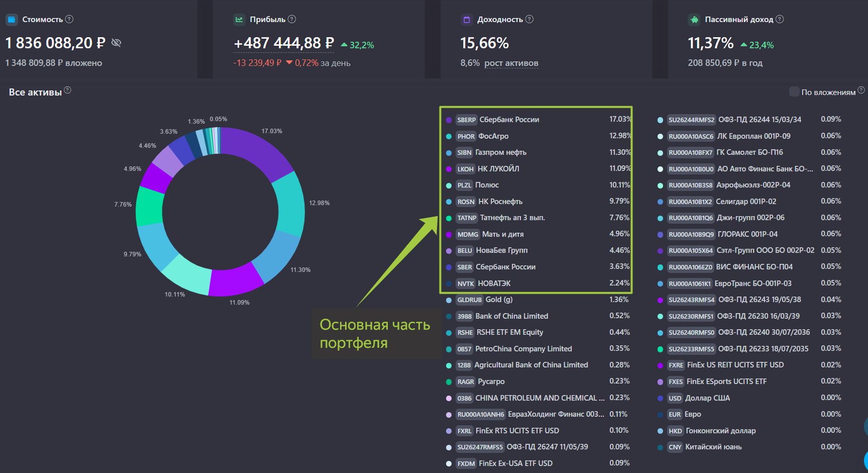
Task: Click the GLDRUB ticker badge
Action: (x=470, y=300)
